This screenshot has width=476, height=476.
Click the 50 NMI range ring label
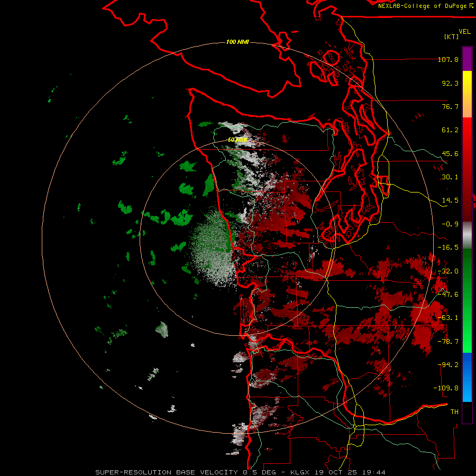tap(237, 140)
